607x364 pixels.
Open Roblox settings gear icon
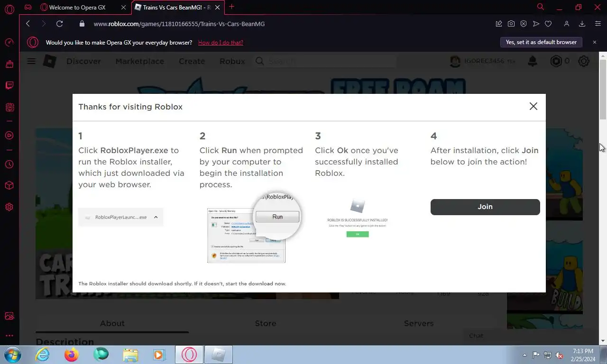(584, 61)
